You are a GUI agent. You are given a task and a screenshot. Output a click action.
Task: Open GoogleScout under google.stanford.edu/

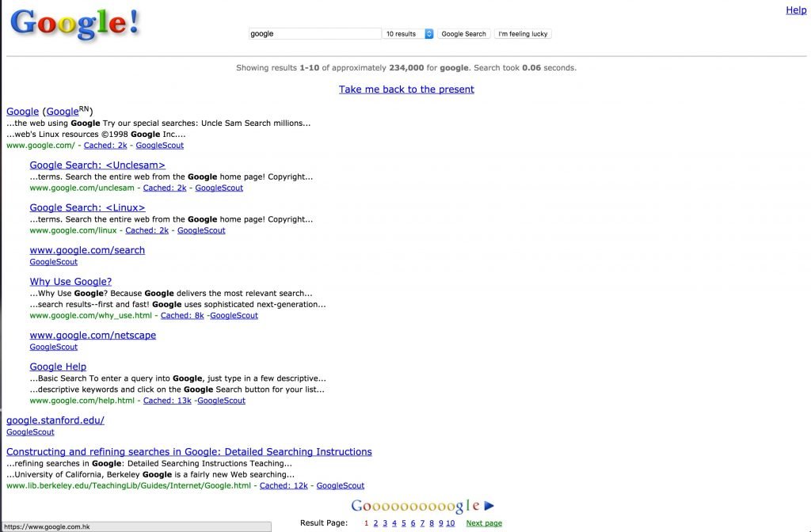[30, 432]
